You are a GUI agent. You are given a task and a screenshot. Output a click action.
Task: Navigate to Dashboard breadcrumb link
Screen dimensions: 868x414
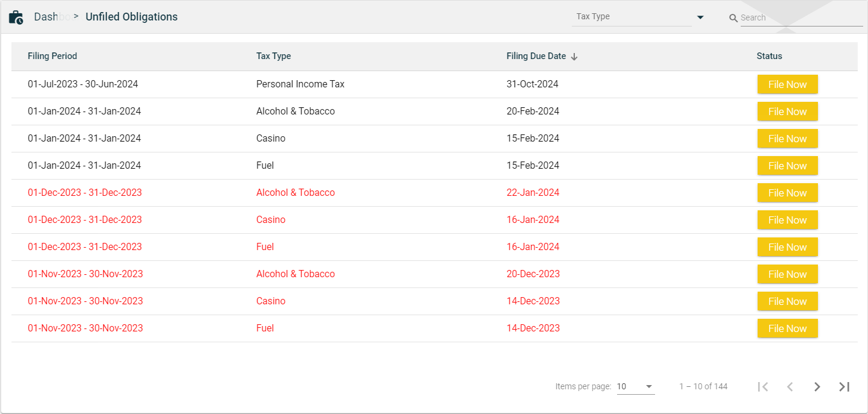coord(46,17)
